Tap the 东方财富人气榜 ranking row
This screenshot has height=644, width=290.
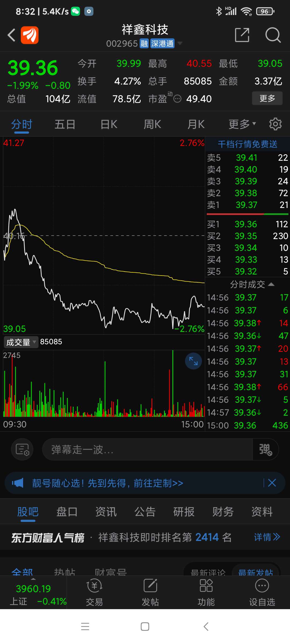145,537
